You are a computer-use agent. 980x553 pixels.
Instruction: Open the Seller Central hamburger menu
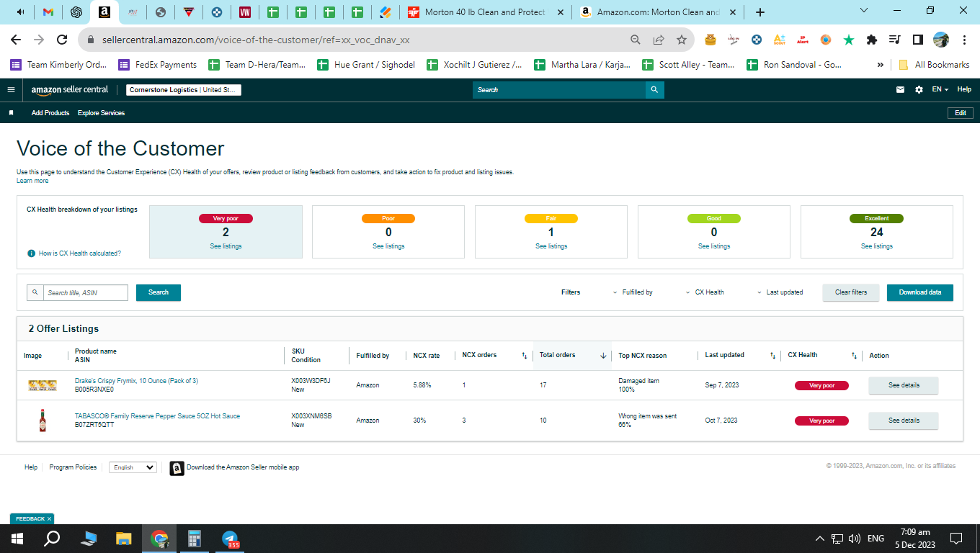(11, 90)
